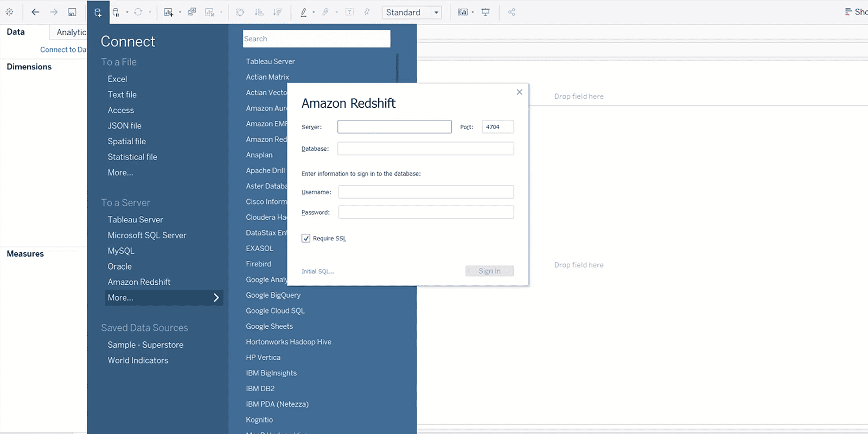
Task: Switch to the Data pane tab
Action: (x=16, y=32)
